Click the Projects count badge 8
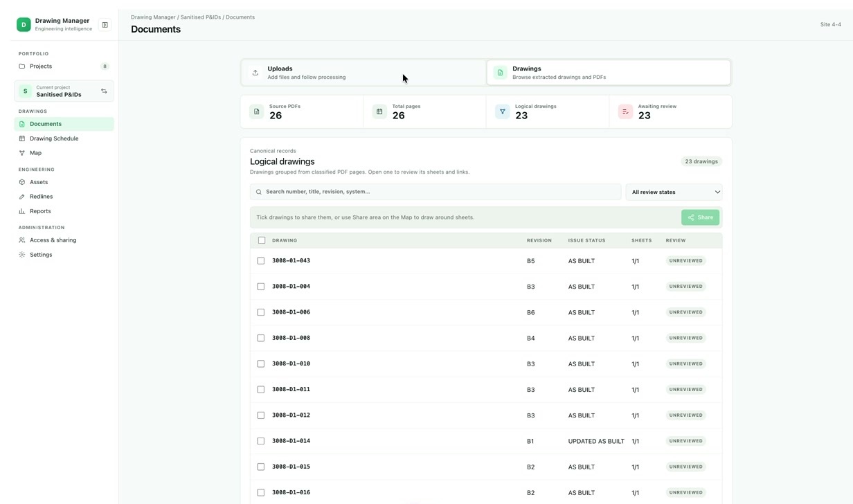853x504 pixels. [x=105, y=66]
